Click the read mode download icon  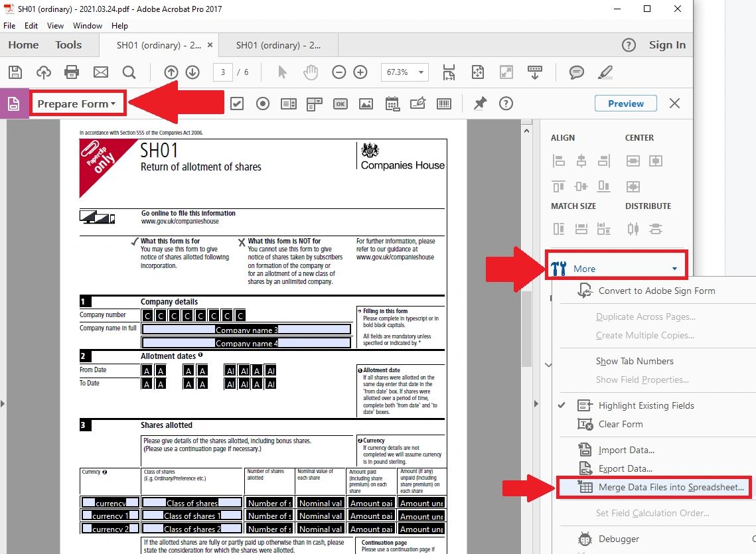click(535, 72)
